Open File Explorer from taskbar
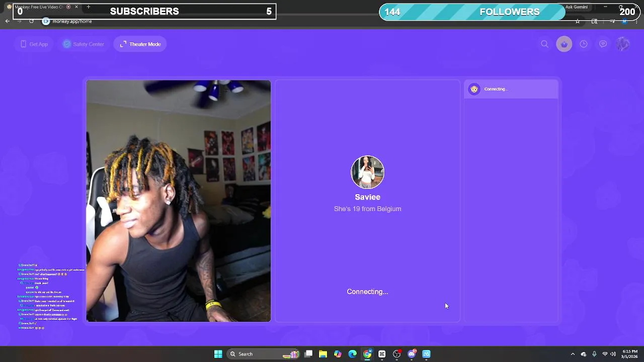644x362 pixels. click(x=323, y=354)
